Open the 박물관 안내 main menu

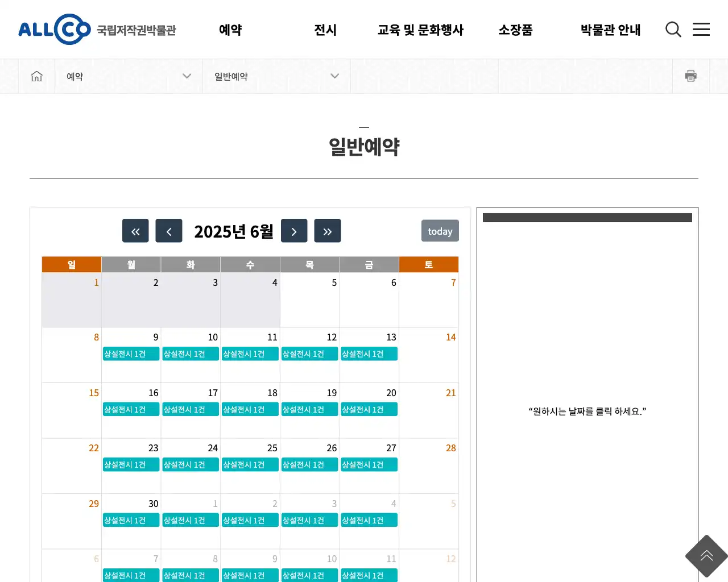[610, 30]
